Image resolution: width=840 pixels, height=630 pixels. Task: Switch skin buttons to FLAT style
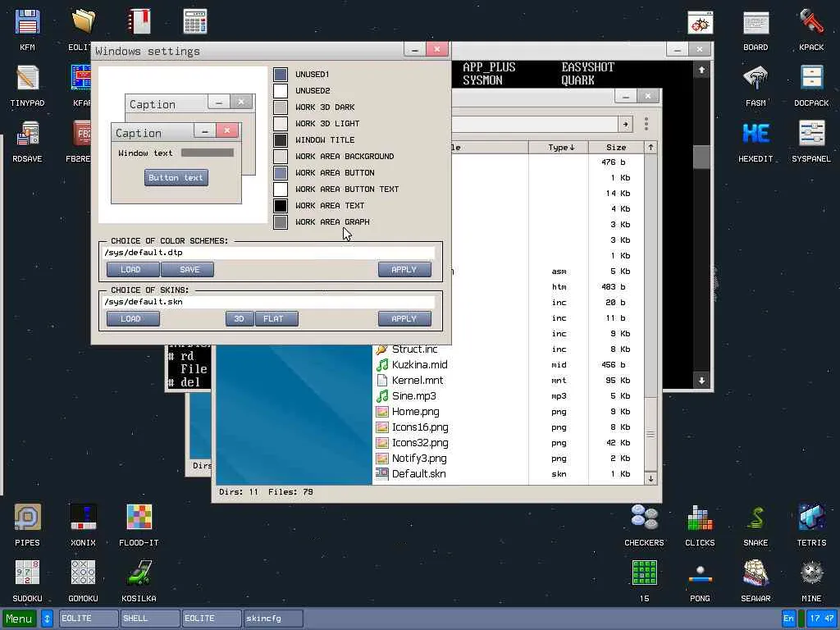[x=276, y=319]
